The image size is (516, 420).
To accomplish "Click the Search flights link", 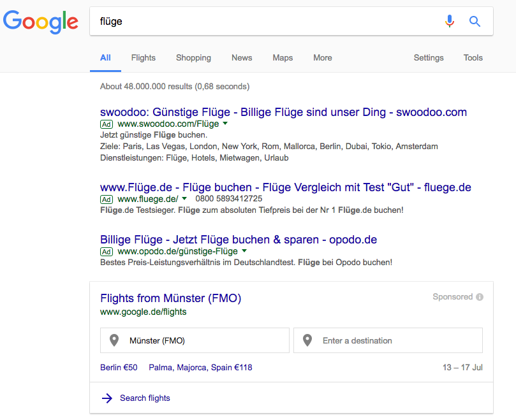I will pos(145,398).
